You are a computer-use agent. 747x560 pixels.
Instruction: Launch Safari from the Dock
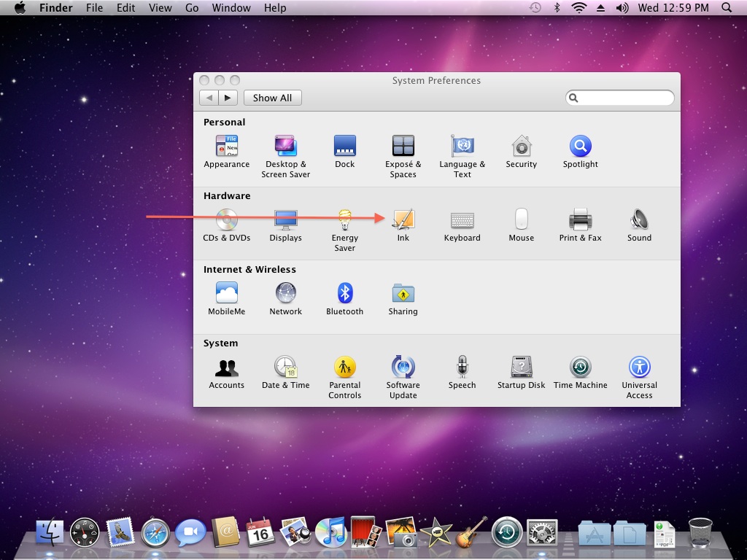pos(155,532)
